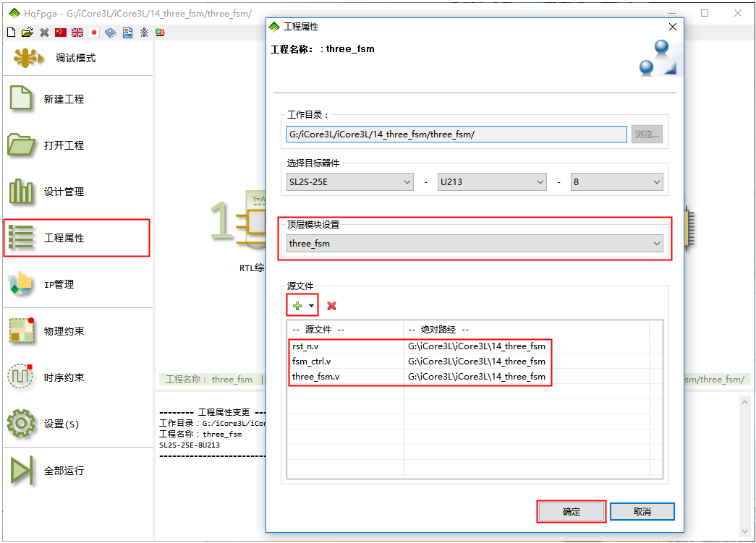Click the Japanese flag icon
Image resolution: width=756 pixels, height=543 pixels.
(x=94, y=33)
